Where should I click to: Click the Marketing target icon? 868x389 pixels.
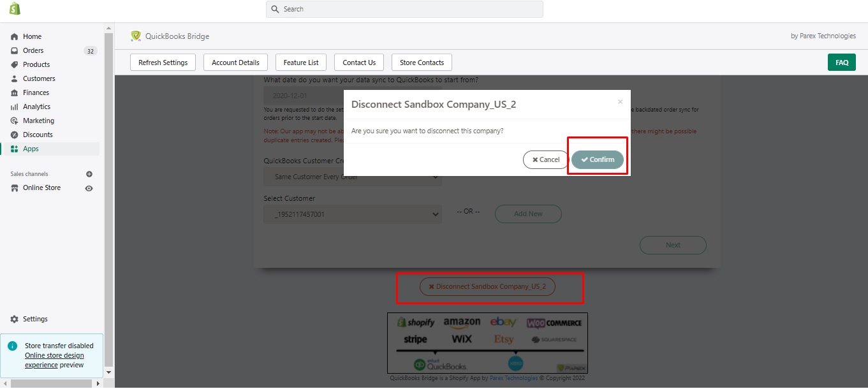pyautogui.click(x=15, y=121)
